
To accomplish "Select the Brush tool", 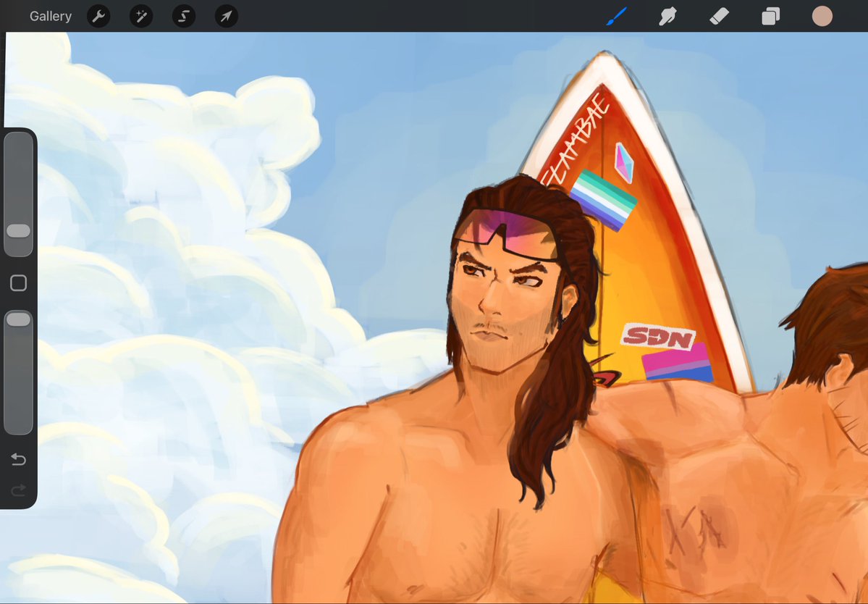I will [x=617, y=16].
